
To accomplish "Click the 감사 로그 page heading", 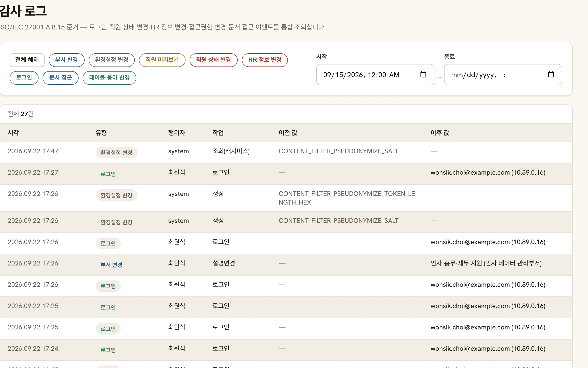I will click(23, 11).
